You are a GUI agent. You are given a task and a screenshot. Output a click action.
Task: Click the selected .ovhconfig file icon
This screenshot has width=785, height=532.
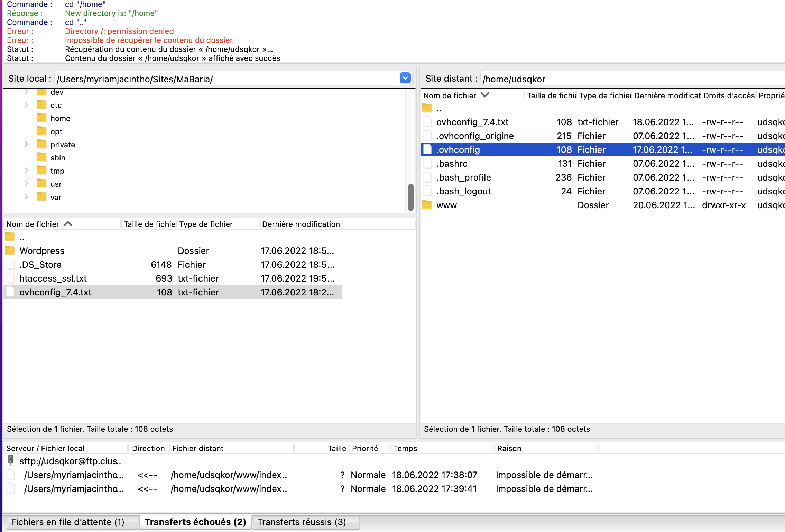click(x=428, y=149)
